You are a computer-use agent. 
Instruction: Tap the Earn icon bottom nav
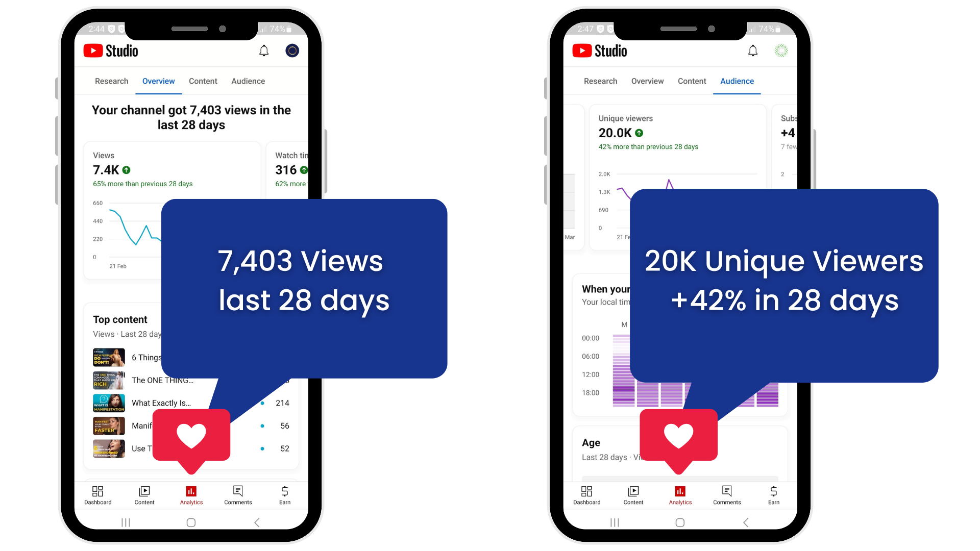click(284, 494)
